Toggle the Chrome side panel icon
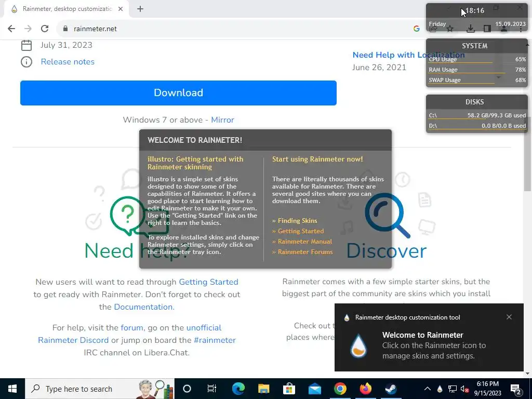This screenshot has height=399, width=532. tap(487, 29)
